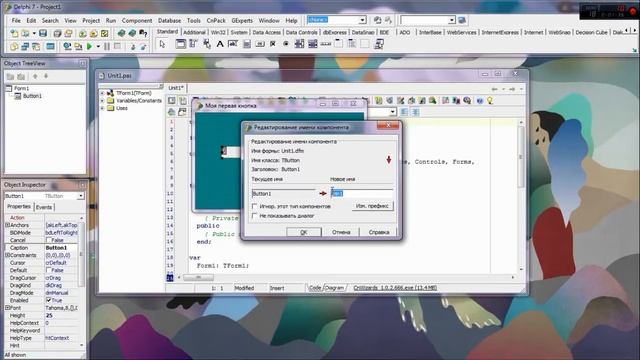Expand the Constraints property

[x=7, y=255]
